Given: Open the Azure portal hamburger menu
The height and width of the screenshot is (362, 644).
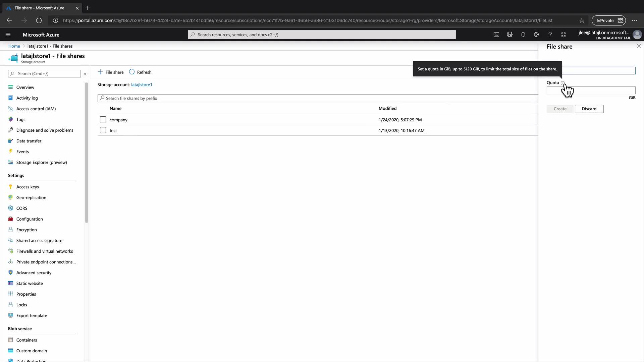Looking at the screenshot, I should point(8,35).
